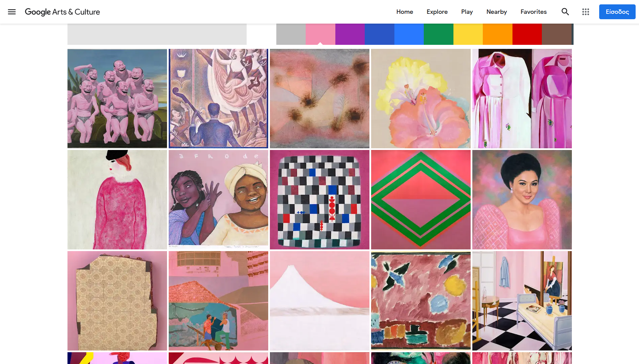Click the Google Arts & Culture logo

(62, 12)
